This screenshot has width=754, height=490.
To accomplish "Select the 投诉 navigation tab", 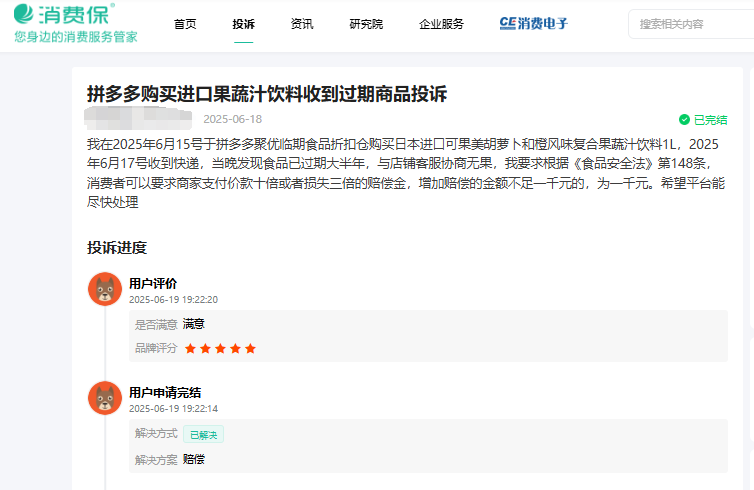I will point(243,24).
